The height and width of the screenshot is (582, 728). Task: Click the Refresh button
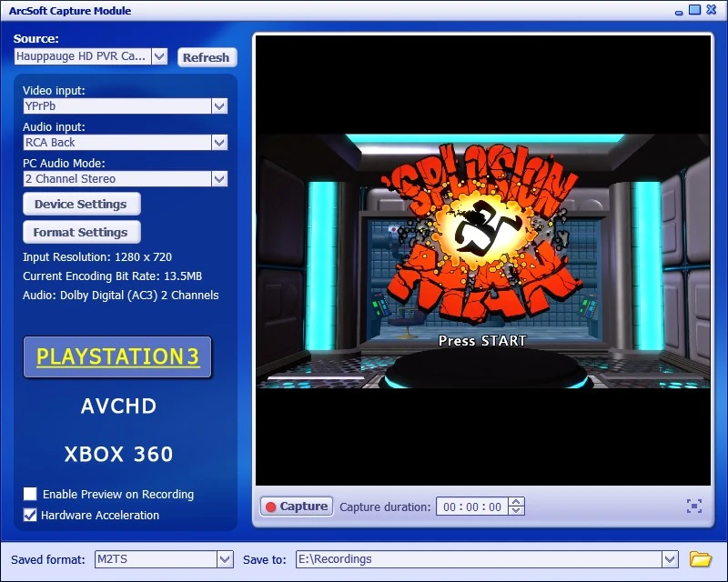coord(207,57)
